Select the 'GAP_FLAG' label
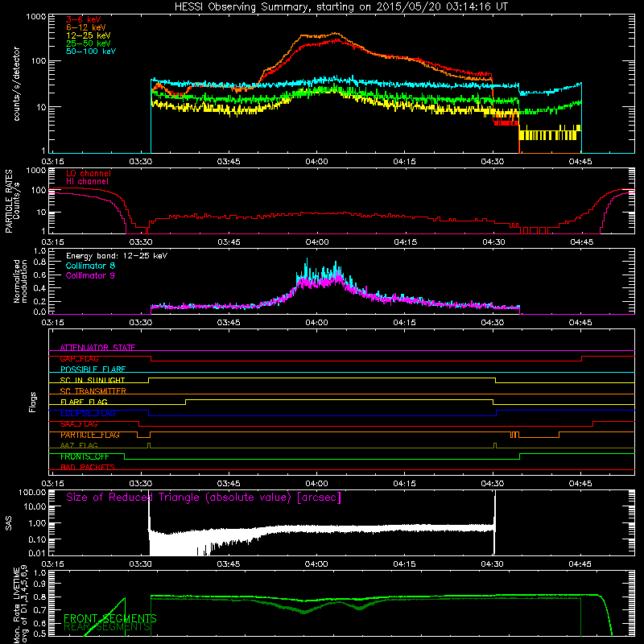644x644 pixels. click(x=79, y=358)
